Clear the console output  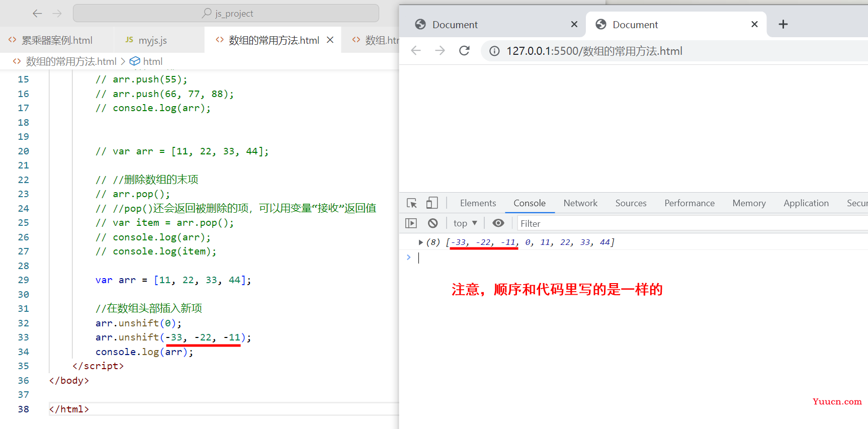[432, 223]
